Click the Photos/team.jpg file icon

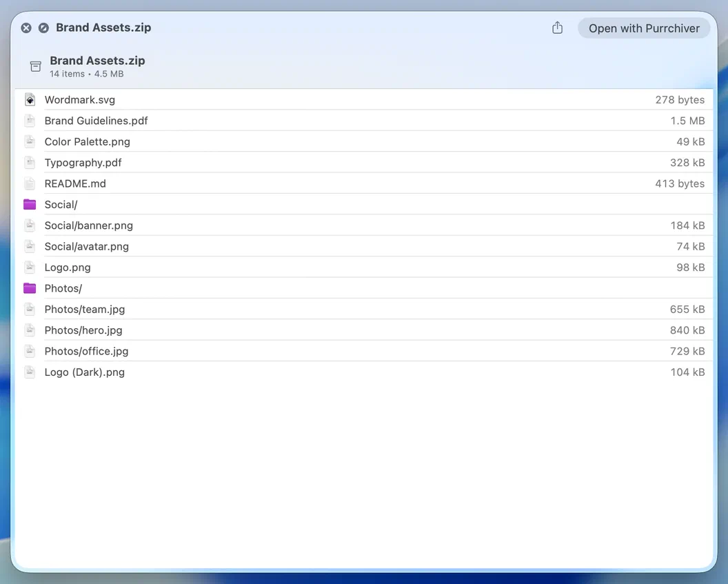coord(30,309)
